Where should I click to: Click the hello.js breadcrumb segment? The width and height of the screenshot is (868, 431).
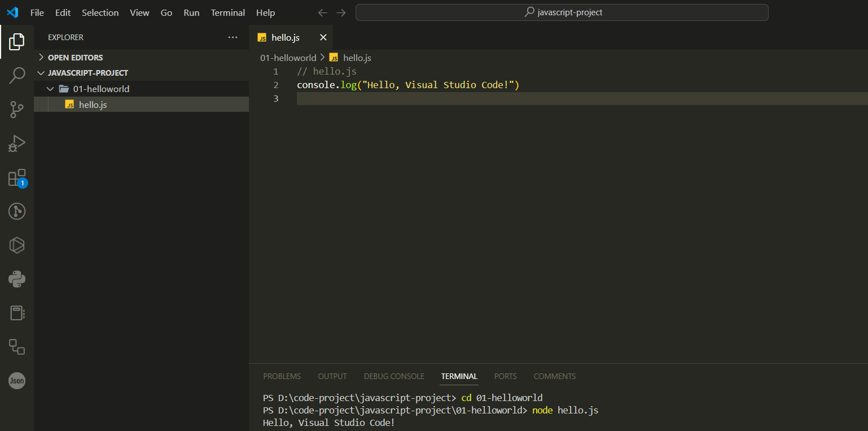click(350, 58)
